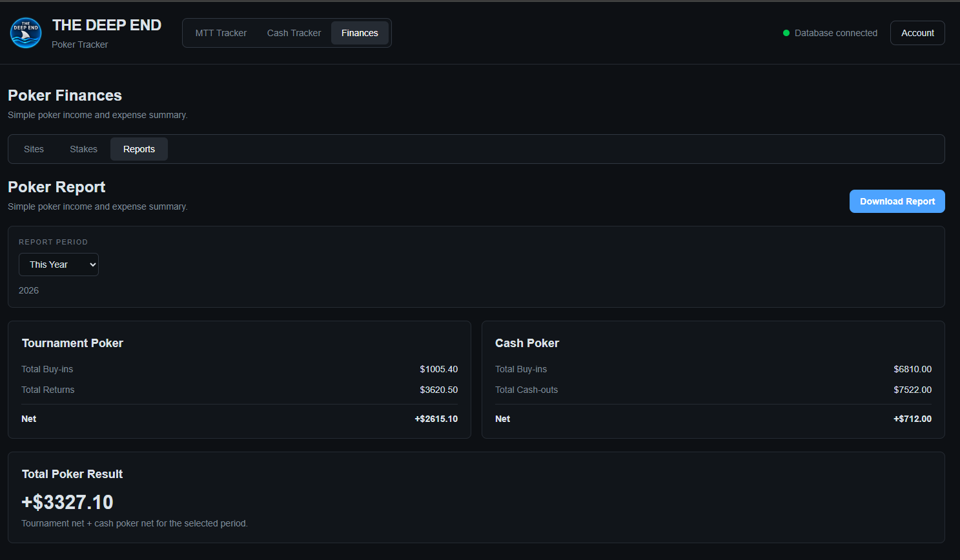Click the Total Cash-outs label
960x560 pixels.
coord(526,390)
